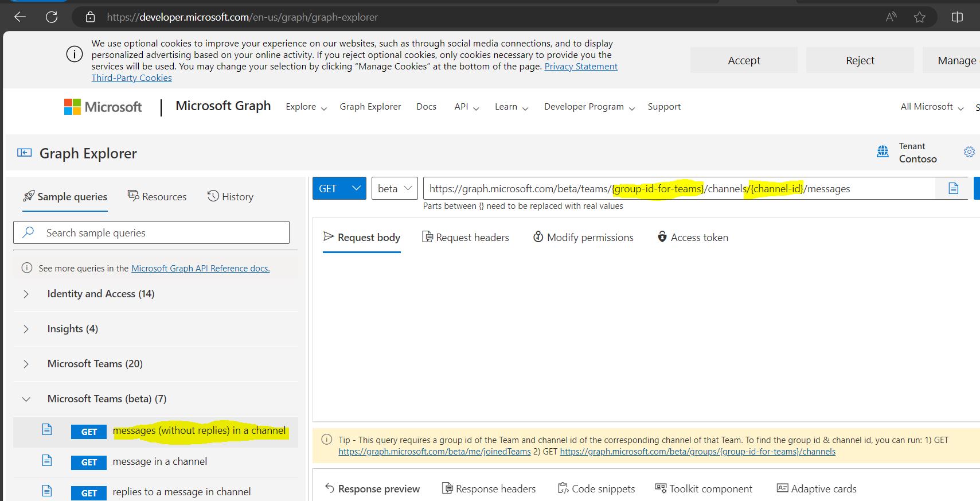Screen dimensions: 980x501
Task: Open the Adaptive cards tab
Action: tap(817, 489)
